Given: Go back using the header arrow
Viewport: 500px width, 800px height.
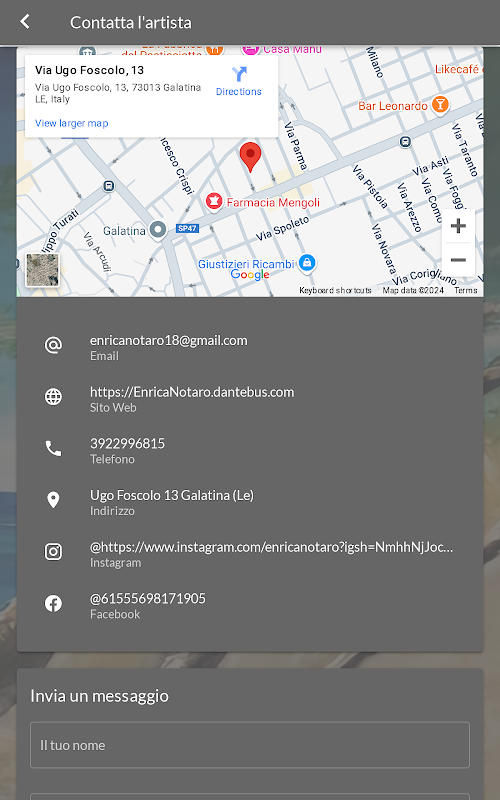Looking at the screenshot, I should click(x=24, y=22).
